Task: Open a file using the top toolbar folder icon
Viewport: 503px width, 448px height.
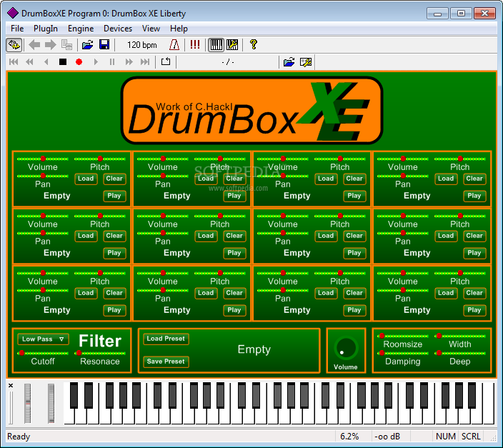Action: tap(88, 44)
